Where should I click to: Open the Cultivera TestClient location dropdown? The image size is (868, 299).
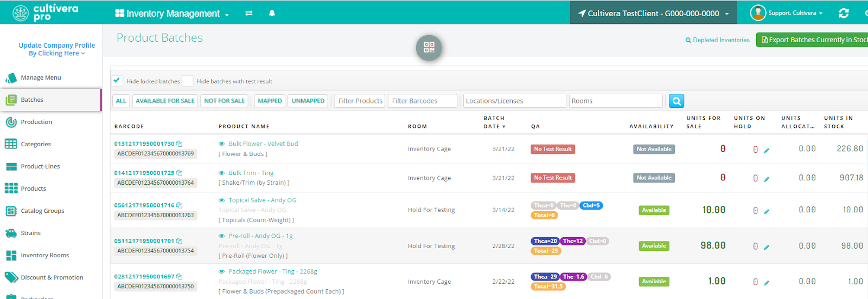pos(653,13)
